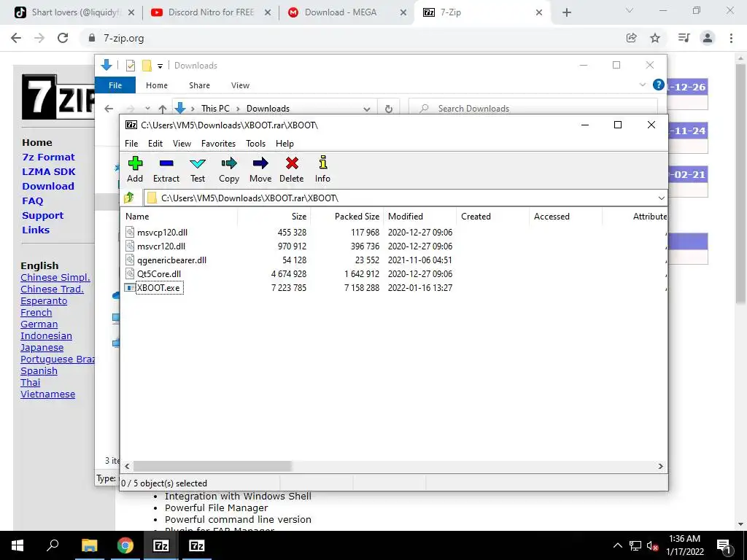Go up one folder level in 7-Zip
This screenshot has height=560, width=747.
[128, 198]
